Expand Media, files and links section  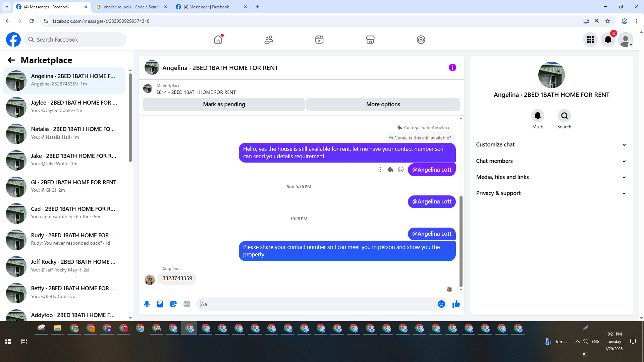pyautogui.click(x=551, y=177)
